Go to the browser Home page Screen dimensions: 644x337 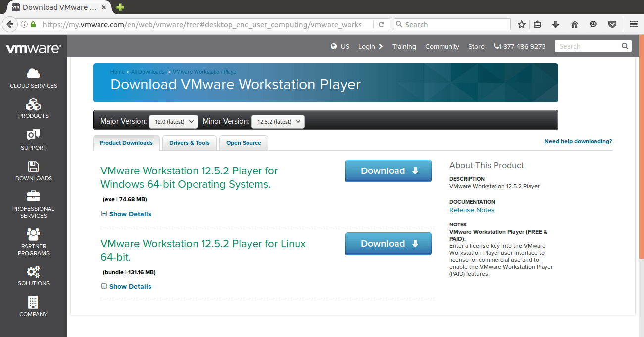coord(575,24)
